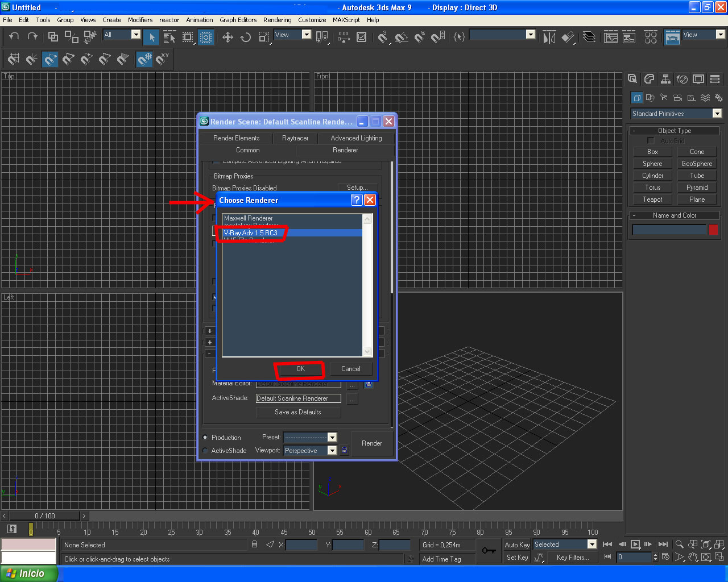Viewport: 728px width, 582px height.
Task: Click the Zoom magnifier viewport tool
Action: [679, 544]
